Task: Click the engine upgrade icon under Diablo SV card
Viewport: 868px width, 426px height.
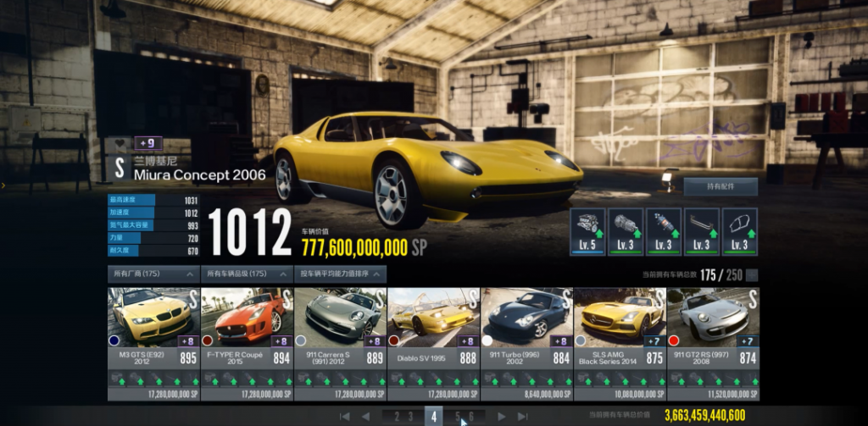Action: pos(398,379)
